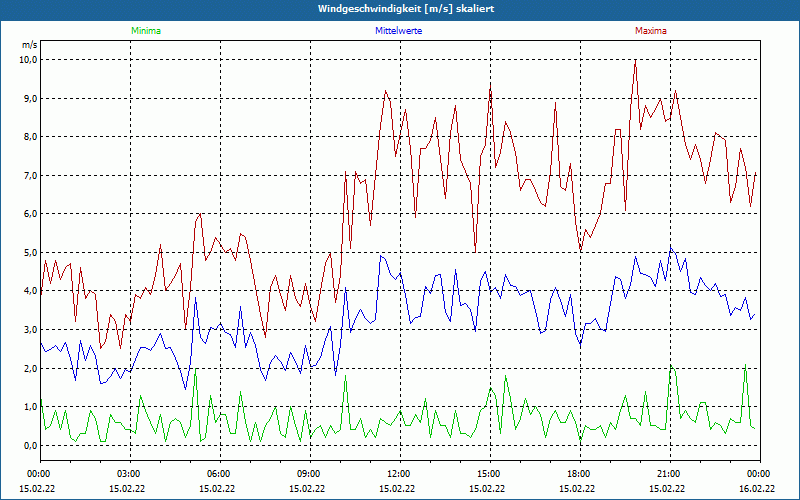The height and width of the screenshot is (500, 800).
Task: Click the 8,0 y-axis value
Action: click(x=31, y=137)
